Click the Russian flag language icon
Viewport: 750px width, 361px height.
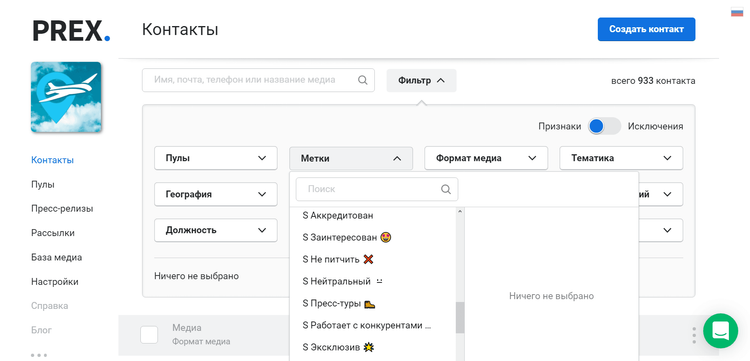737,13
